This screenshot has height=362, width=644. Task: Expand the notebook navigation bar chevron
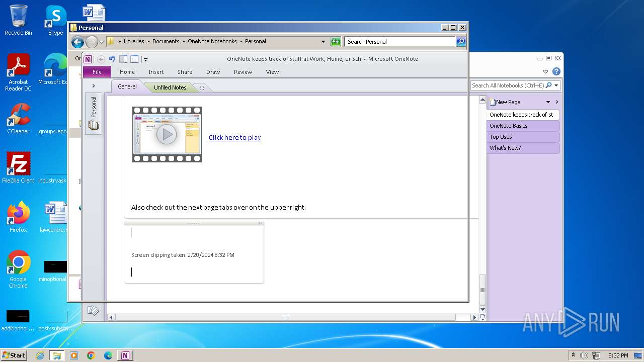pyautogui.click(x=94, y=86)
